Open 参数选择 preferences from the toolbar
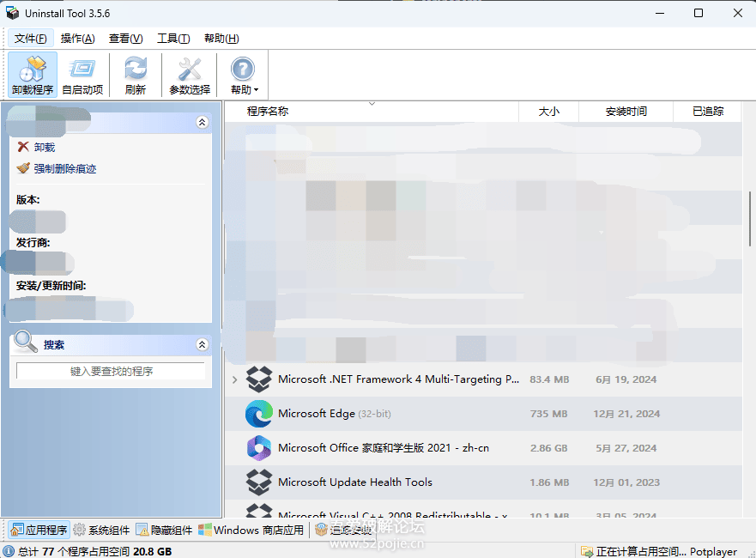 tap(190, 75)
